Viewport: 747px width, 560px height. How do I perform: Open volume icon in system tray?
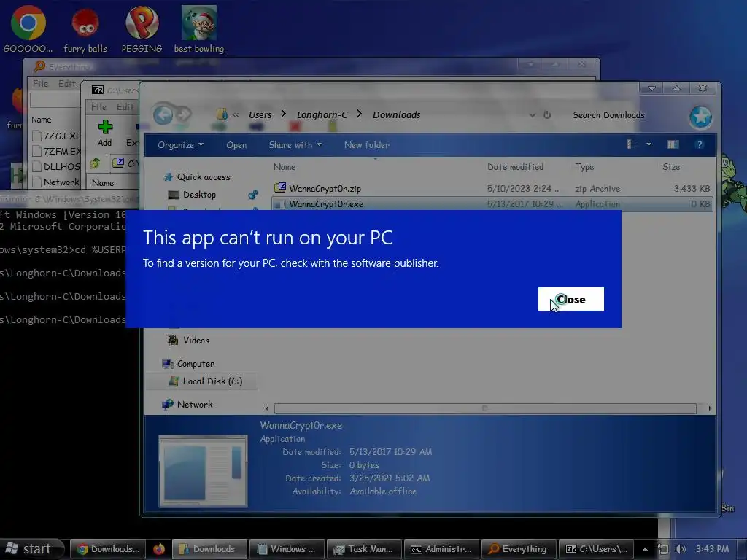(x=680, y=549)
